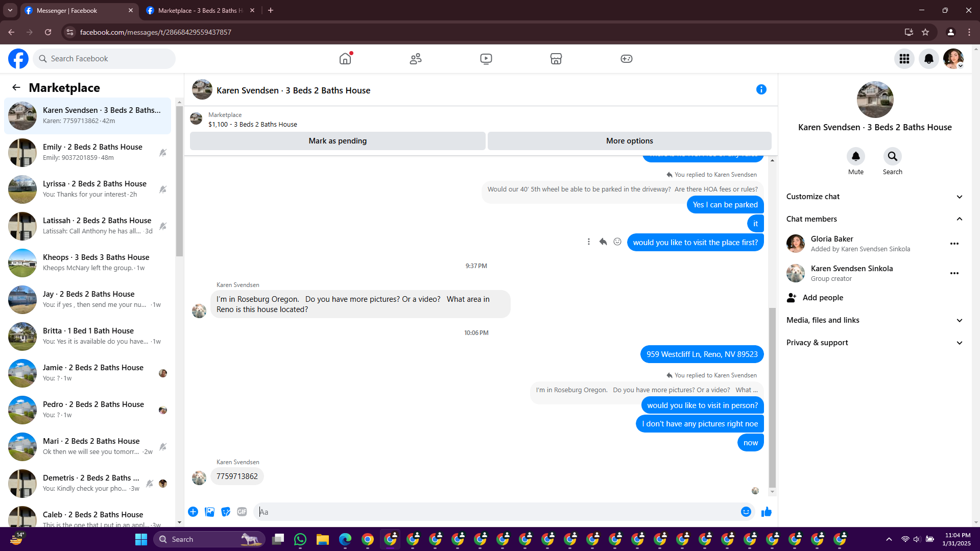This screenshot has height=551, width=980.
Task: Choose a sticker in composer
Action: point(226,512)
